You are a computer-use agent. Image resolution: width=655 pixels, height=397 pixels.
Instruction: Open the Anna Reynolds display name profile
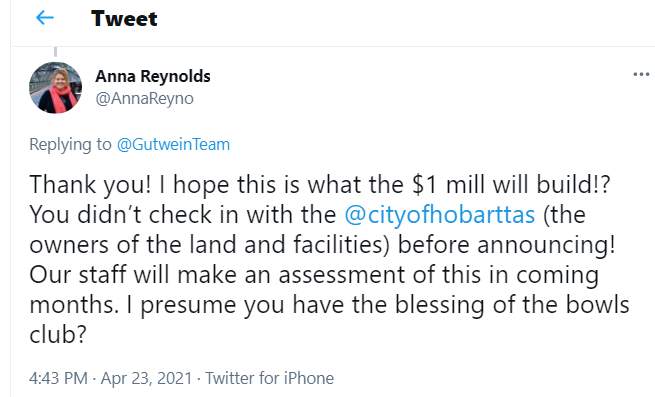point(153,76)
